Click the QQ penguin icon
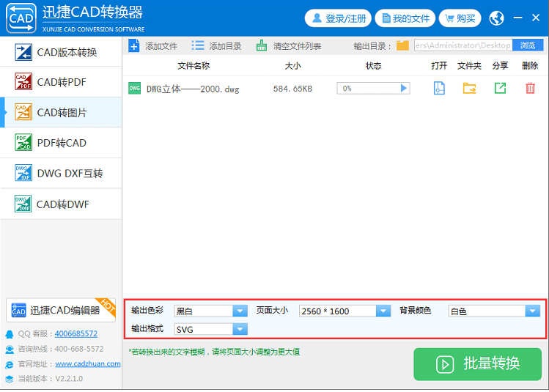The height and width of the screenshot is (392, 549). 10,334
